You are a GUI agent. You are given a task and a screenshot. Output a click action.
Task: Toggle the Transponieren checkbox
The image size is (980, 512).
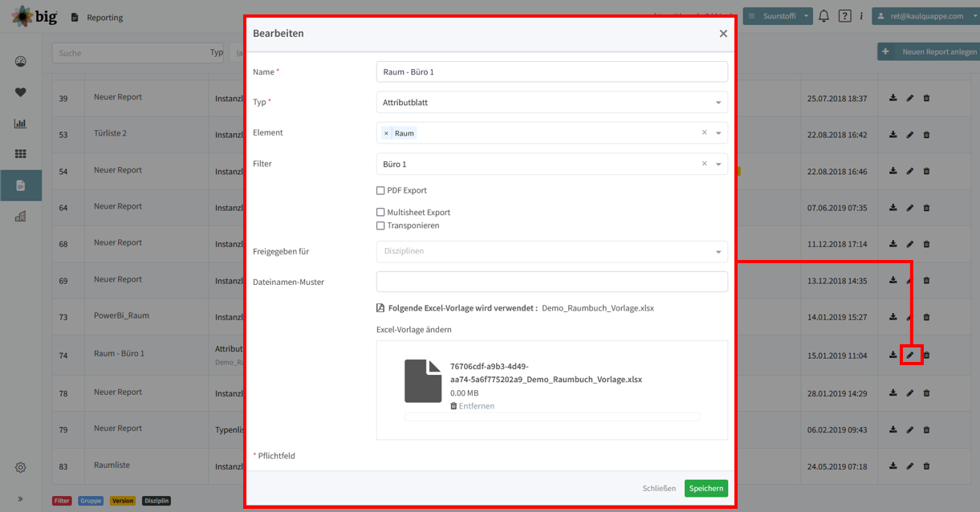click(380, 226)
